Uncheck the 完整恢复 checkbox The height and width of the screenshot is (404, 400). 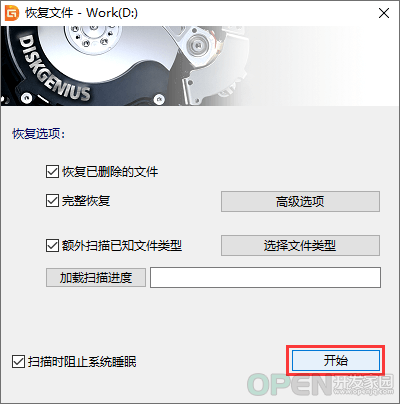click(x=52, y=201)
